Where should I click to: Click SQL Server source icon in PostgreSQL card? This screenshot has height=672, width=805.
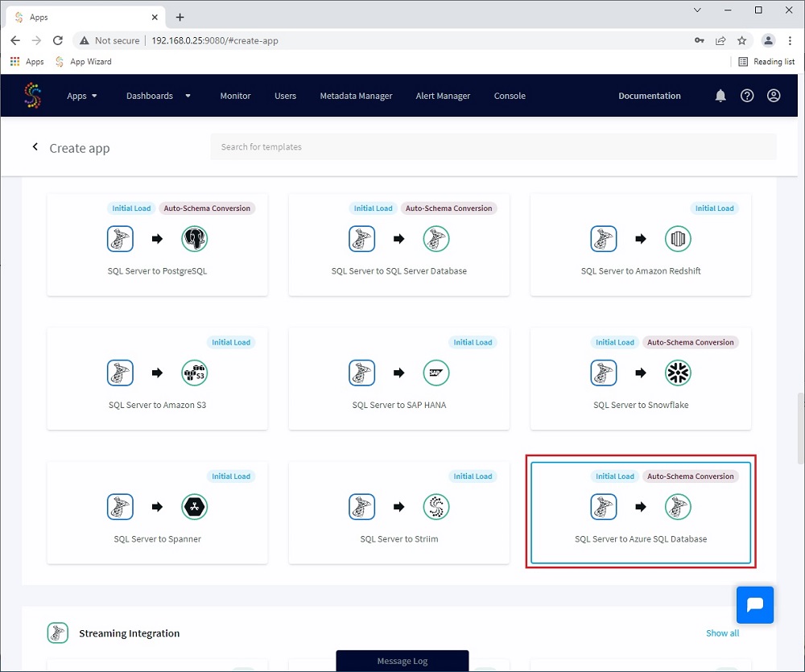tap(120, 239)
